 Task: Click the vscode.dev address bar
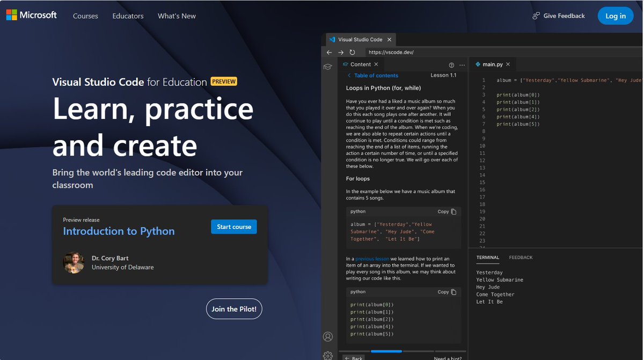coord(503,53)
